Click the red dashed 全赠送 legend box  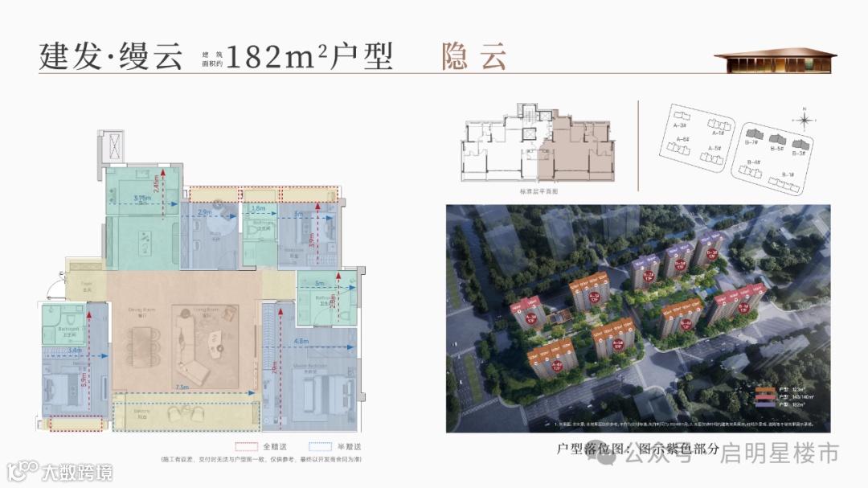click(x=247, y=446)
